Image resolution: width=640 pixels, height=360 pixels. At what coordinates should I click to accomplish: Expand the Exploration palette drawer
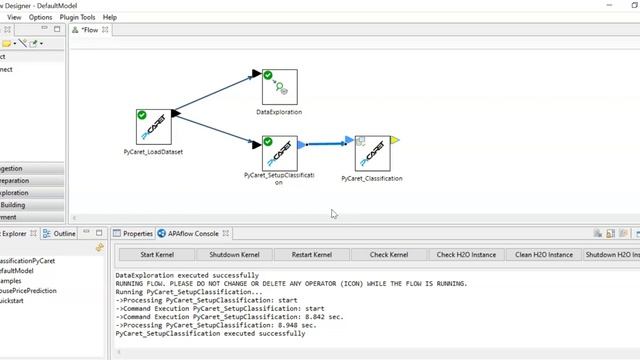click(x=32, y=193)
